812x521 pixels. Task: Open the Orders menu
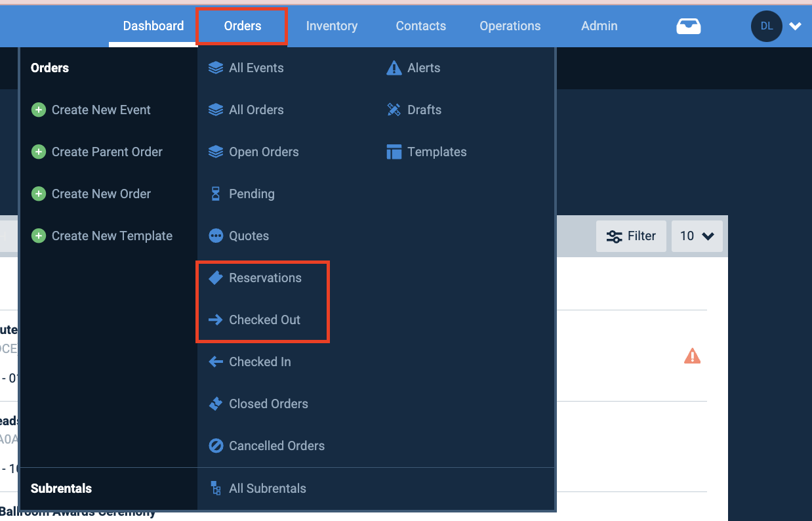(x=242, y=26)
